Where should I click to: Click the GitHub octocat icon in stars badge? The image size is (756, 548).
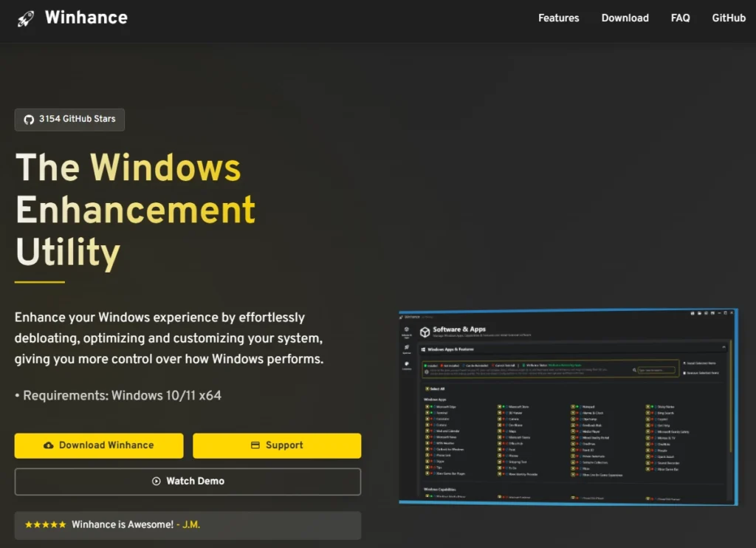29,120
